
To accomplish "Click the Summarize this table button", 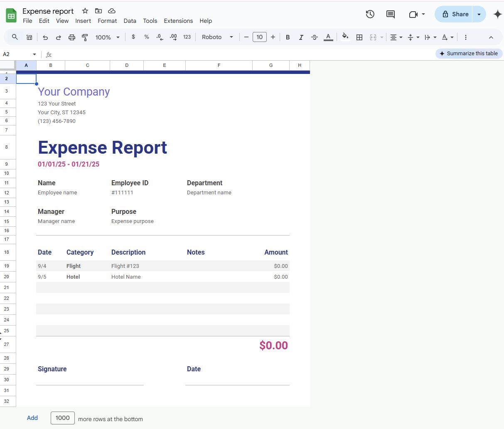I will point(469,53).
